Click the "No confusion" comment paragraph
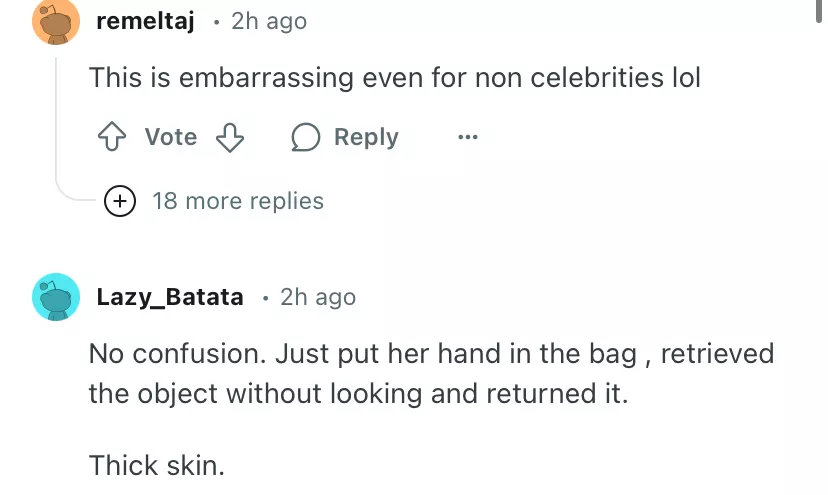 click(x=431, y=373)
